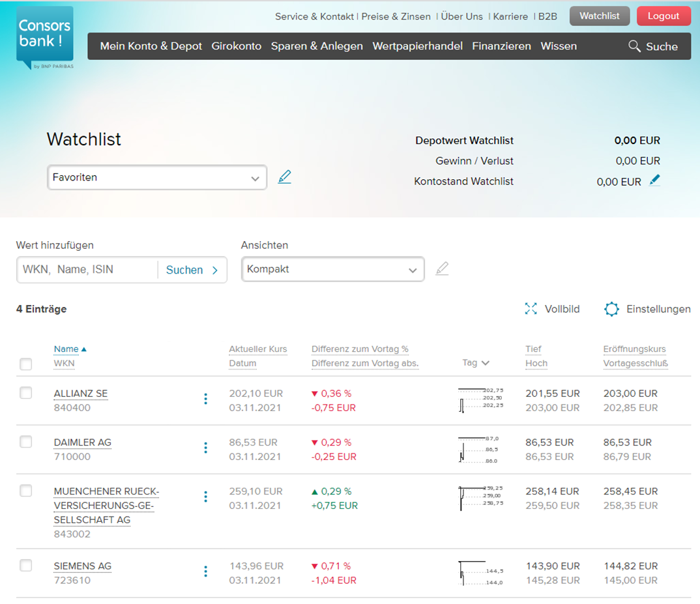Click the Aktueller Kurs column header
This screenshot has height=604, width=700.
pyautogui.click(x=258, y=349)
